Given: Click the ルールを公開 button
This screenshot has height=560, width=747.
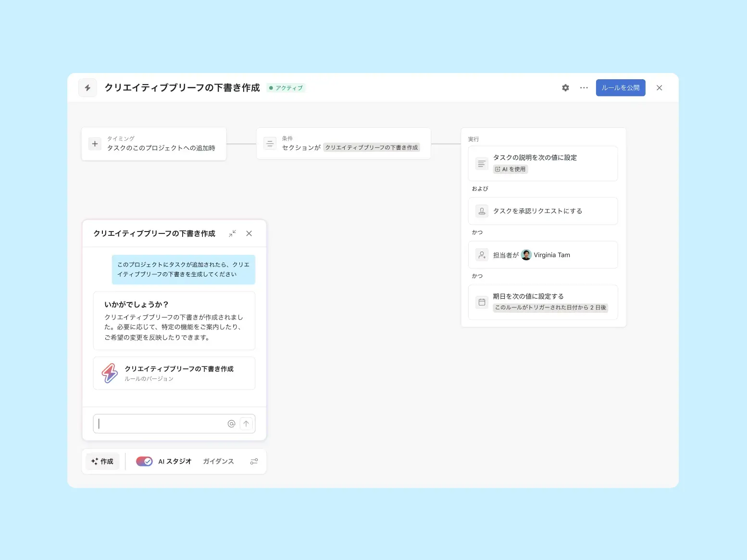Looking at the screenshot, I should [621, 88].
